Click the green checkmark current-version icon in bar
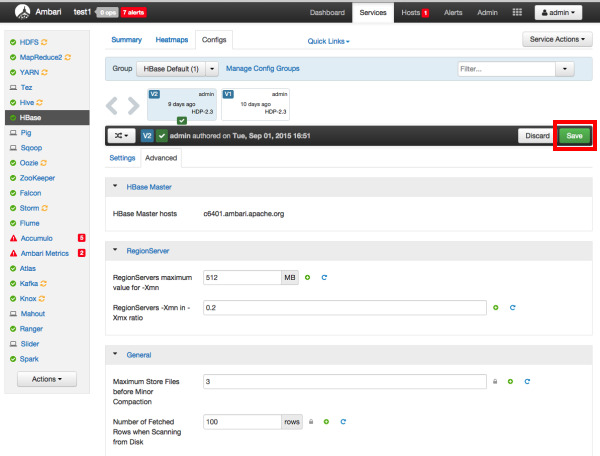Viewport: 600px width, 456px height. click(x=162, y=136)
